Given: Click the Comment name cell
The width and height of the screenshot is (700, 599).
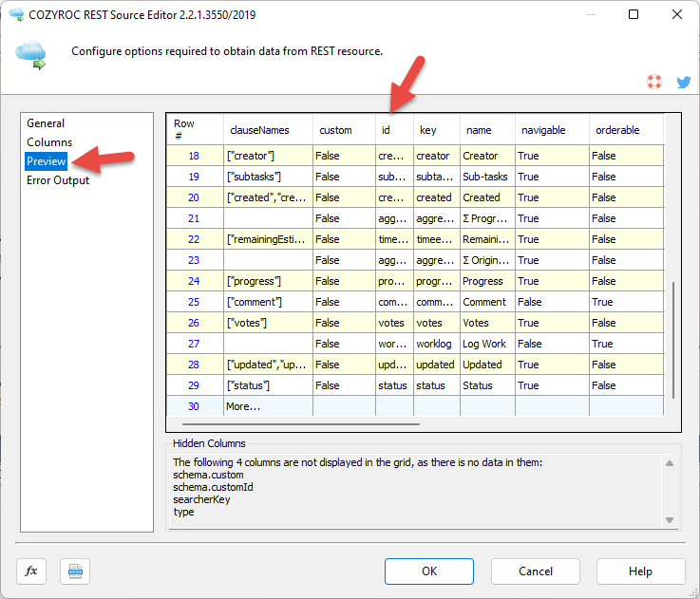Looking at the screenshot, I should click(x=487, y=302).
